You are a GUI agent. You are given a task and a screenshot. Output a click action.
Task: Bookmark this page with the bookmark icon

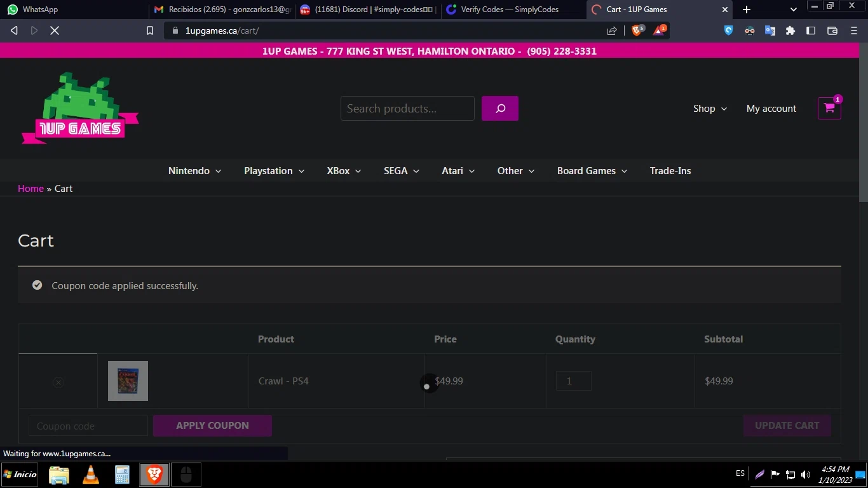pyautogui.click(x=150, y=30)
